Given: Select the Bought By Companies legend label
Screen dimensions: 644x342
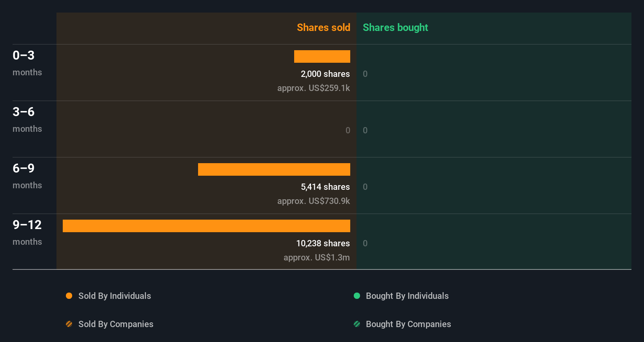Looking at the screenshot, I should pos(408,324).
